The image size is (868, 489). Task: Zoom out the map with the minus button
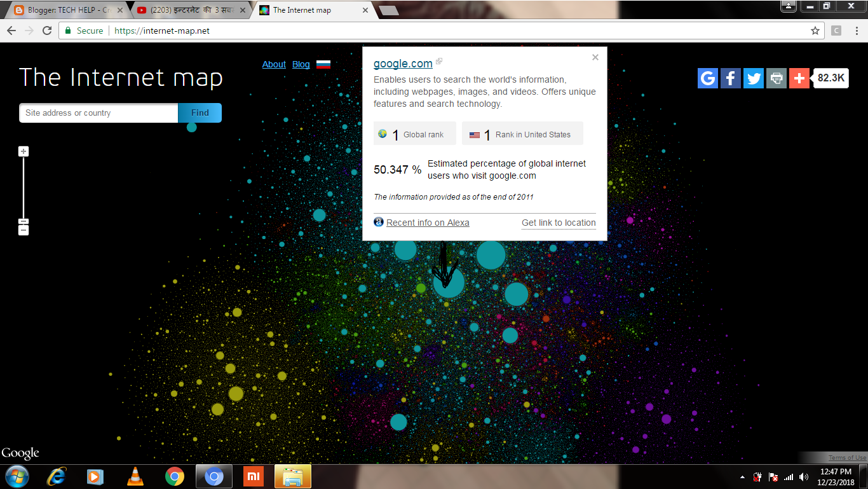tap(24, 230)
